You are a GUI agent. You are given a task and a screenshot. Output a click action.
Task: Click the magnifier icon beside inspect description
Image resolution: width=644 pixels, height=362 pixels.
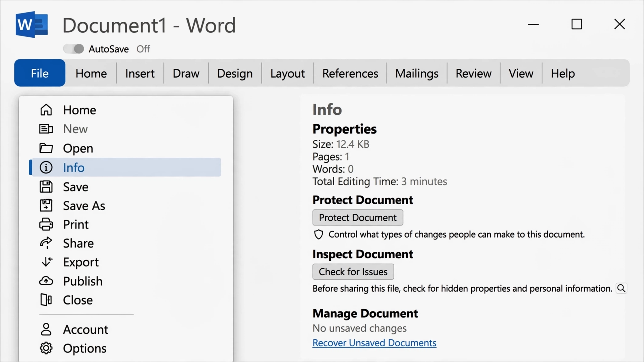[621, 288]
